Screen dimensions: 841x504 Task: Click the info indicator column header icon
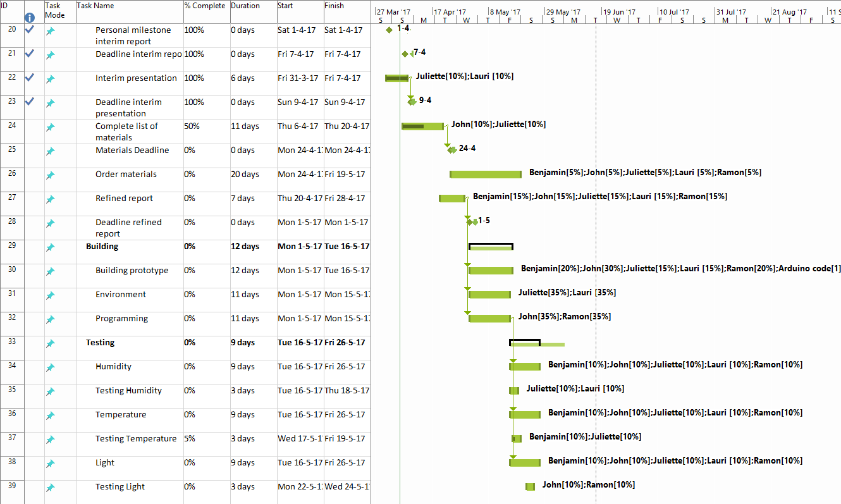(29, 18)
